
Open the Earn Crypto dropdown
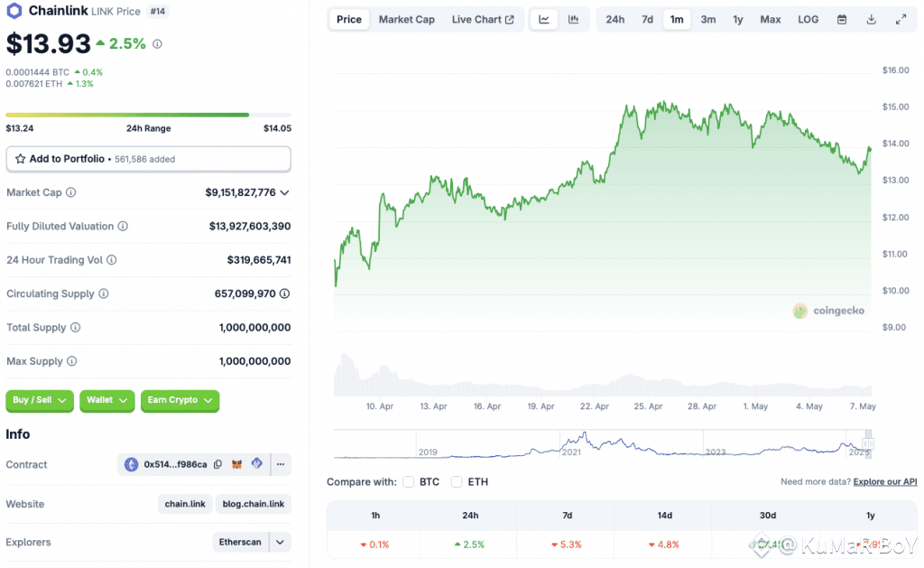tap(180, 400)
